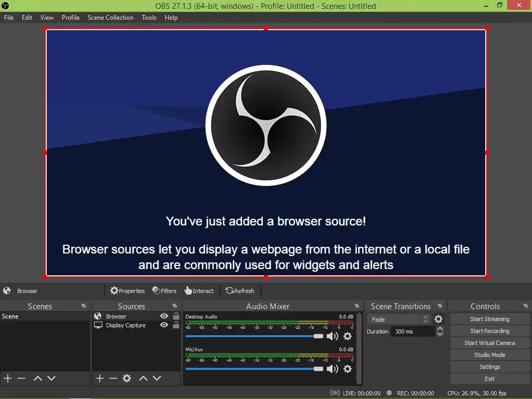The height and width of the screenshot is (399, 532).
Task: Pop out the Controls dock
Action: 526,306
